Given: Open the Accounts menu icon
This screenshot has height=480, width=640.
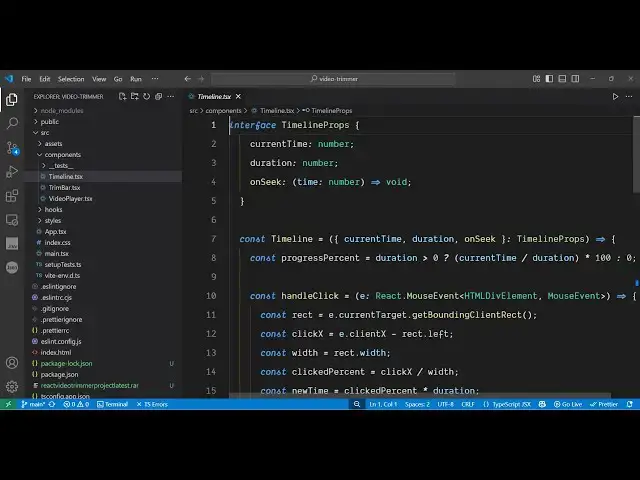Looking at the screenshot, I should pos(12,362).
